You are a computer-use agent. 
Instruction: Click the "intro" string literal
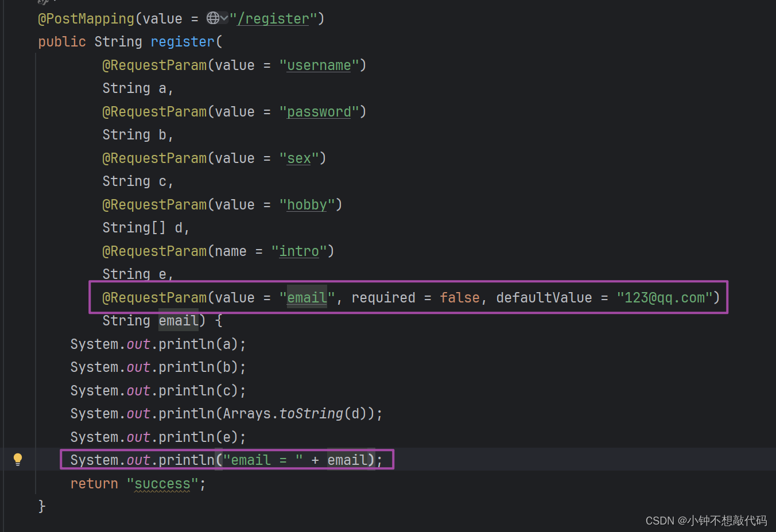(299, 251)
